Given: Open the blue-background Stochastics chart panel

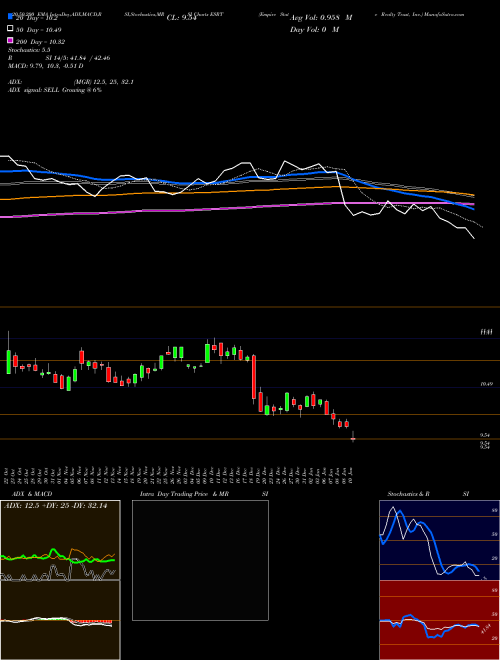Looking at the screenshot, I should point(439,540).
